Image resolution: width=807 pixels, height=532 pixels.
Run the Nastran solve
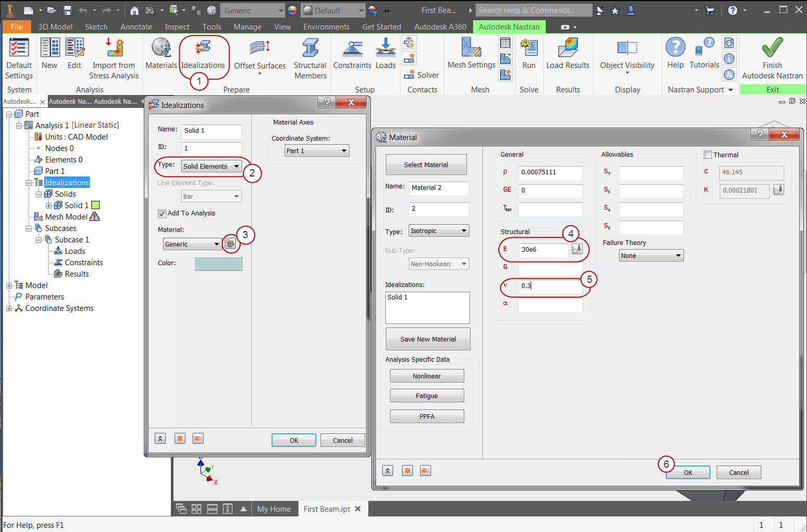tap(529, 54)
